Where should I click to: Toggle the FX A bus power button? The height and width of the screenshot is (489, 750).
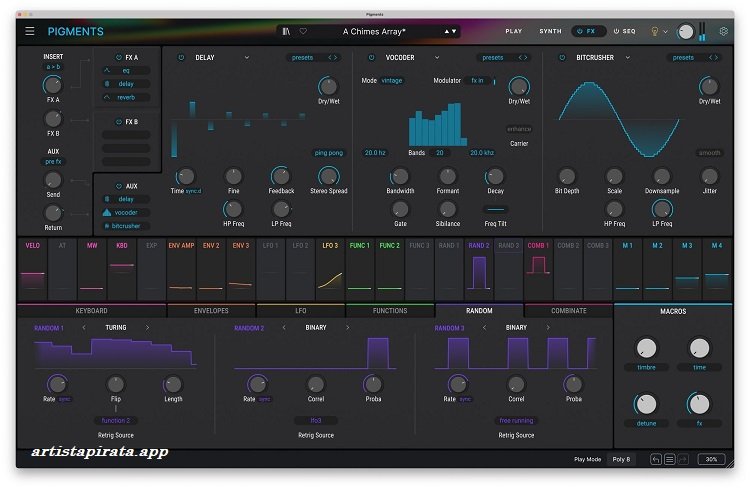119,57
